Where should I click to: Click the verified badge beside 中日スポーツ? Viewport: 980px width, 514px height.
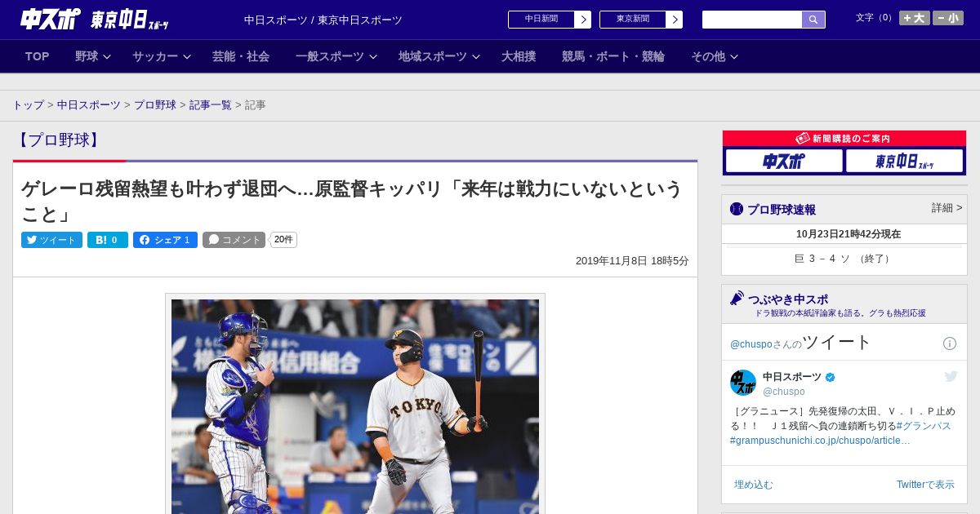coord(831,378)
